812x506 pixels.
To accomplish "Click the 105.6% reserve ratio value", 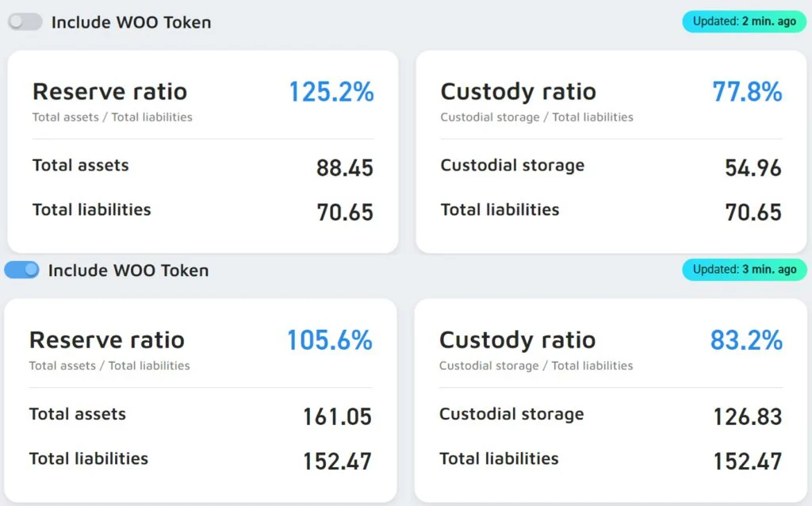I will (x=329, y=340).
